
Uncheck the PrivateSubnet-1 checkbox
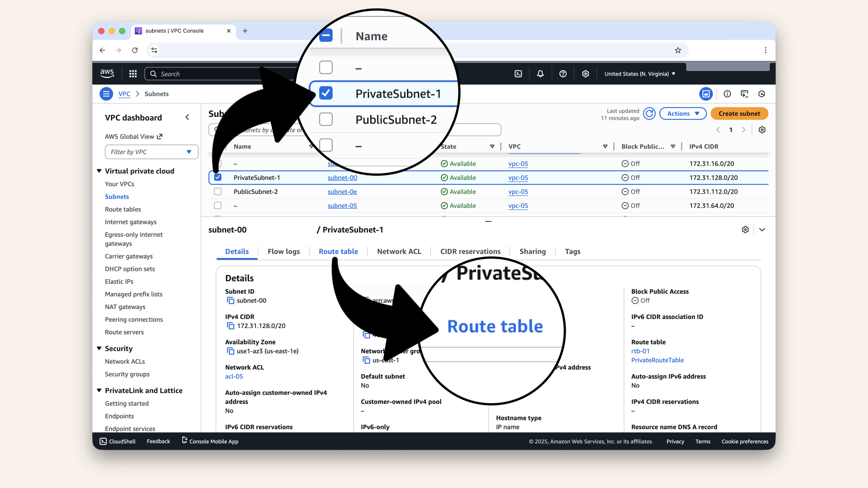217,177
